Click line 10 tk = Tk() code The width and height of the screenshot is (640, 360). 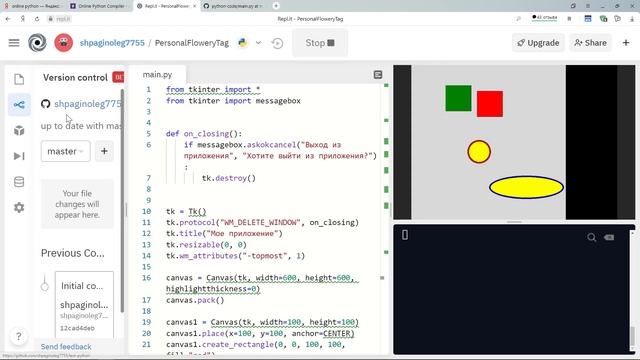(x=186, y=211)
